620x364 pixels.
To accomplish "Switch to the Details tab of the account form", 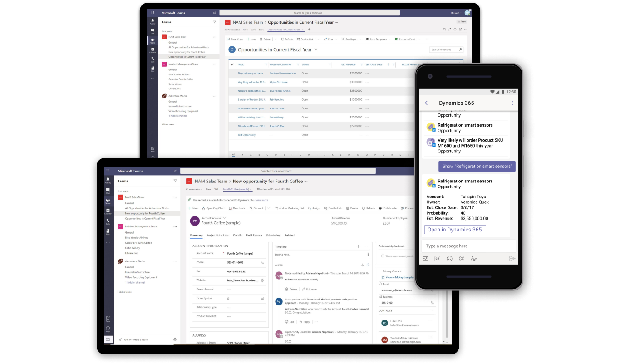I will coord(237,236).
